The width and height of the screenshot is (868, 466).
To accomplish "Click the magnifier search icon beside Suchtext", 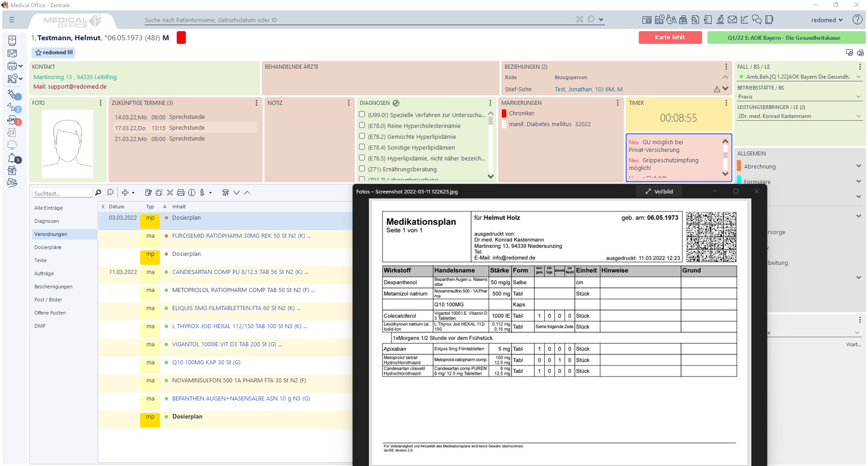I will pos(98,193).
